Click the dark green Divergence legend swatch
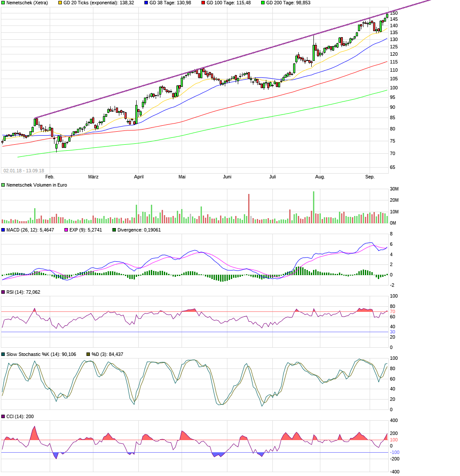The height and width of the screenshot is (476, 460). pos(114,230)
